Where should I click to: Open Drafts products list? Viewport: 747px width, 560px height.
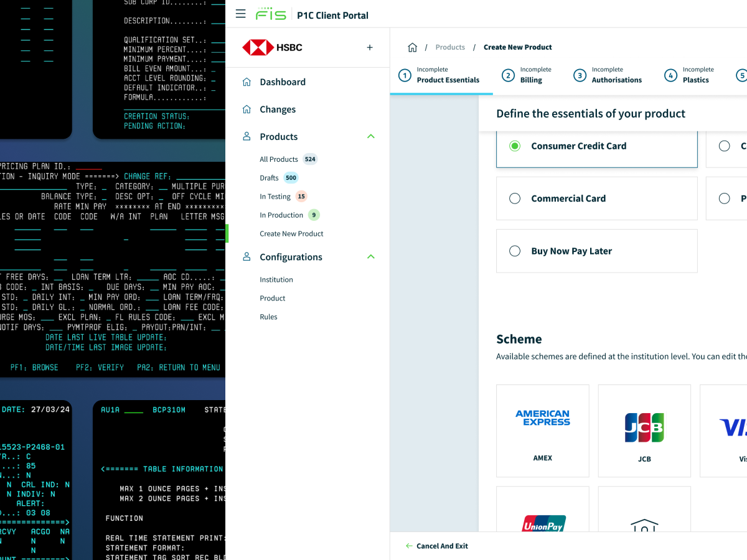coord(269,178)
